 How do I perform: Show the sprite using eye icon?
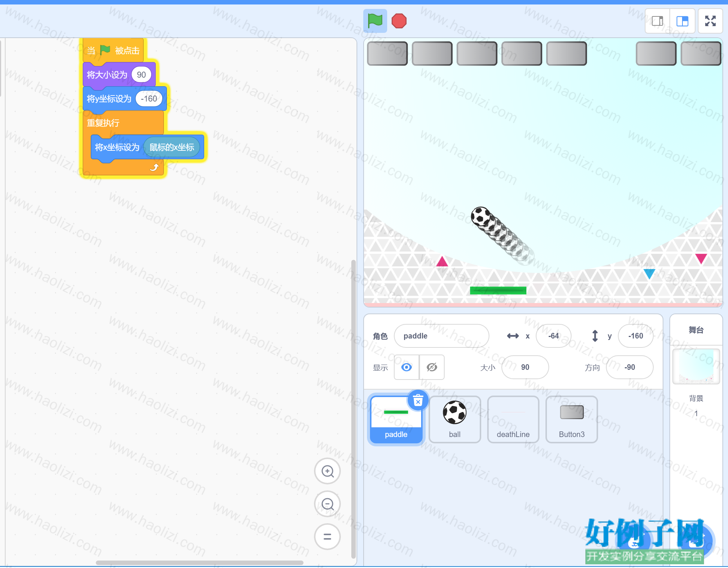point(407,367)
